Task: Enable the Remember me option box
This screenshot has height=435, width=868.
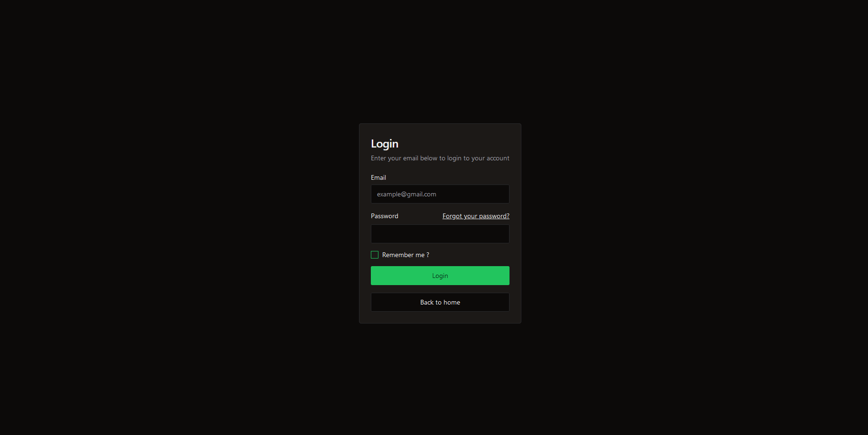Action: point(375,255)
